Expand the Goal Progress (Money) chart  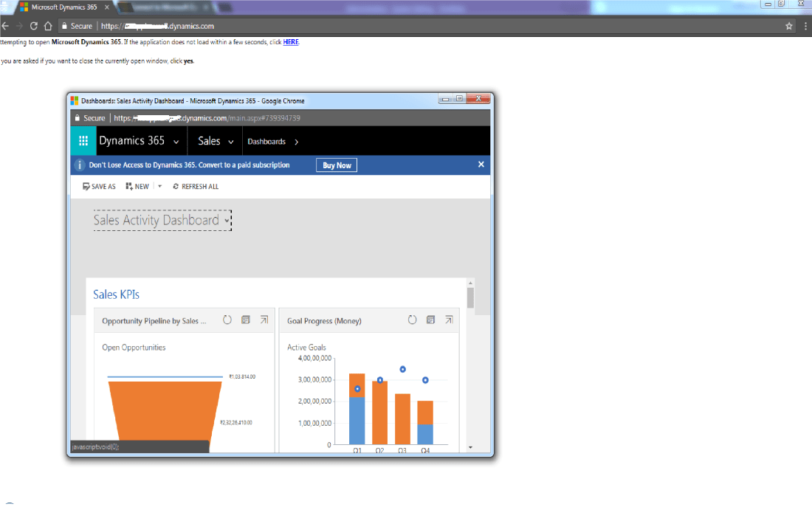tap(449, 320)
